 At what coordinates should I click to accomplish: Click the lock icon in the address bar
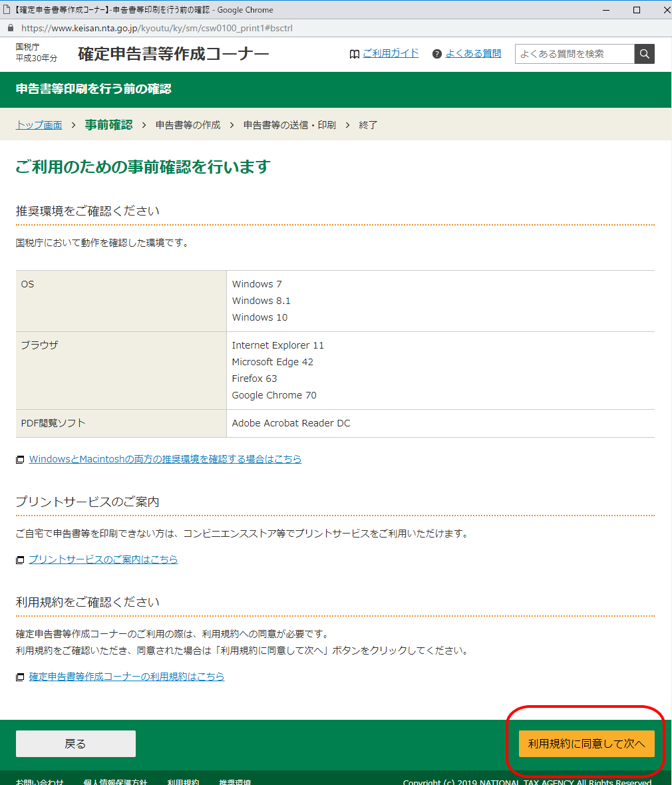pos(11,28)
